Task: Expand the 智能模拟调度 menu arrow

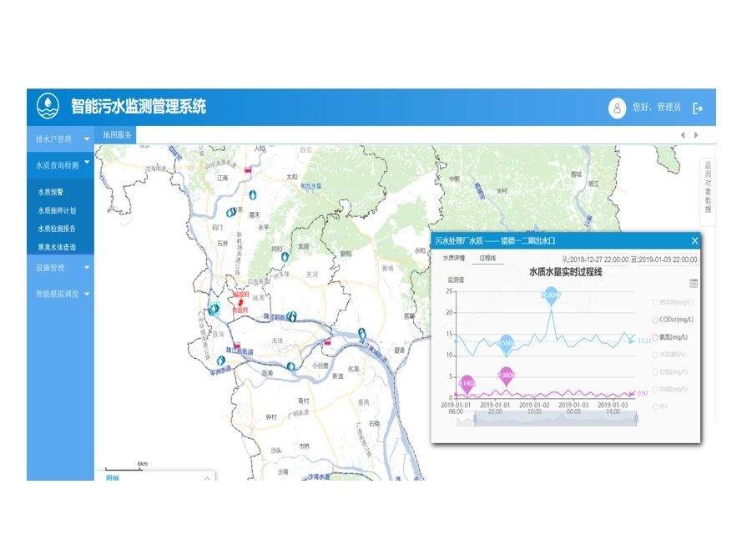Action: coord(87,294)
